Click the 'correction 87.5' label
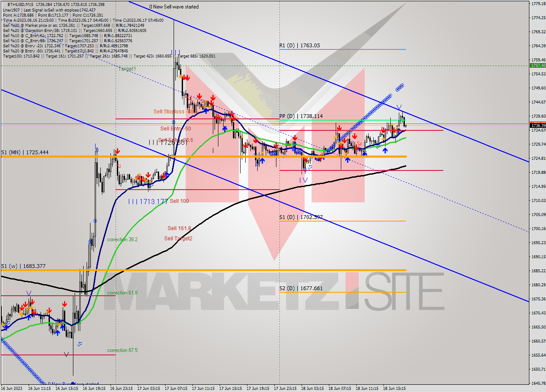The height and width of the screenshot is (392, 546). pyautogui.click(x=122, y=350)
